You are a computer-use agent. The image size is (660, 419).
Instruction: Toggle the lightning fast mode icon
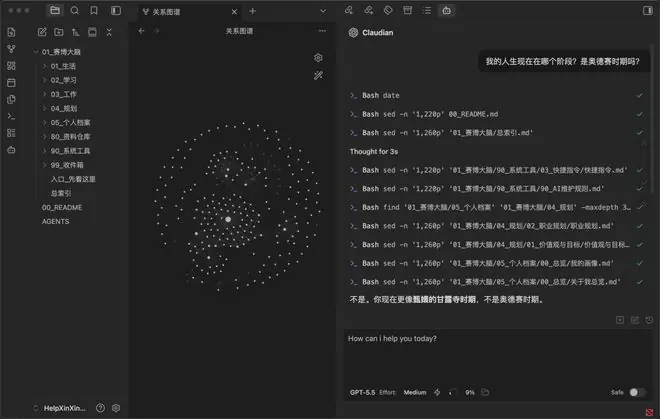click(437, 392)
